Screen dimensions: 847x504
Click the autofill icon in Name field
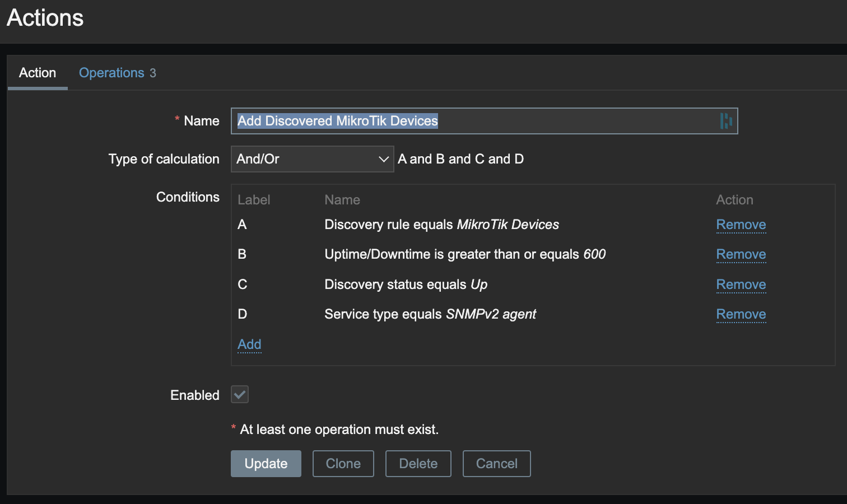click(x=726, y=121)
